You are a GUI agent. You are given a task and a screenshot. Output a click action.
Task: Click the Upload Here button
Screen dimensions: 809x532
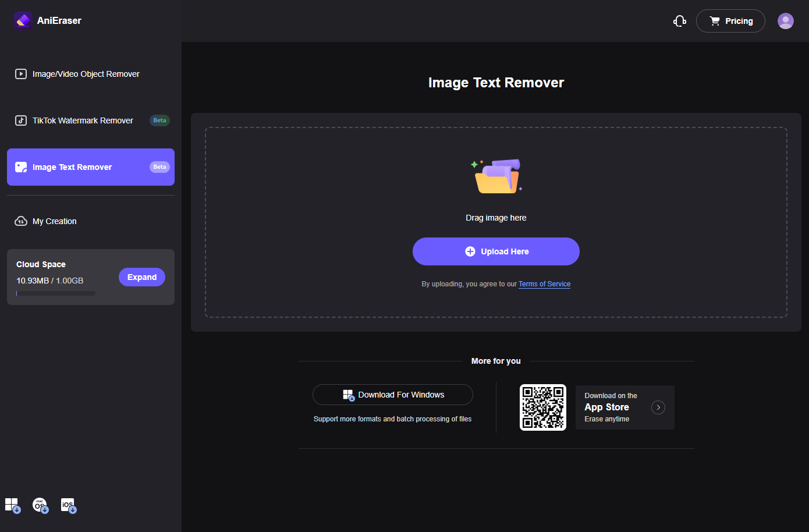(x=496, y=251)
